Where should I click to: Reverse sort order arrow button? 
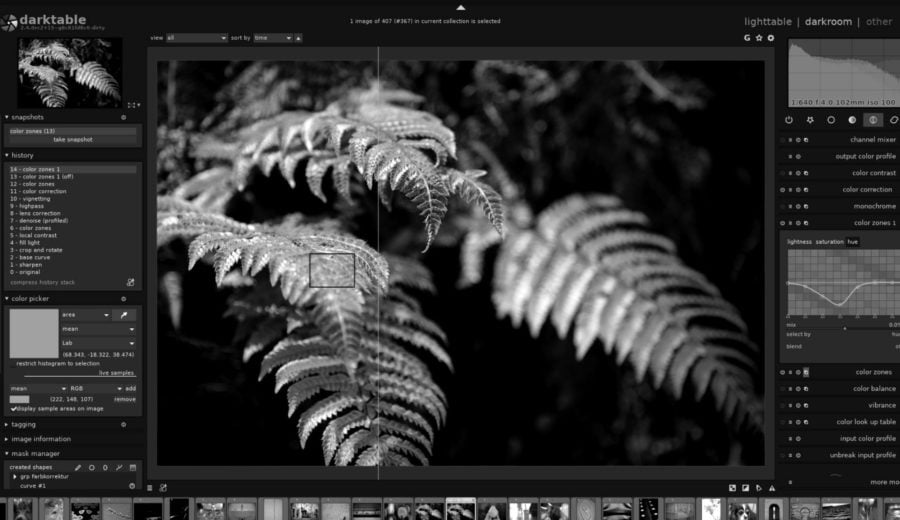(x=298, y=38)
